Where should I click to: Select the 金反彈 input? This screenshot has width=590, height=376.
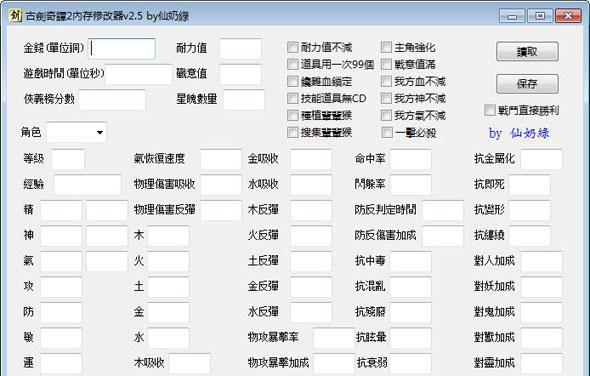311,286
